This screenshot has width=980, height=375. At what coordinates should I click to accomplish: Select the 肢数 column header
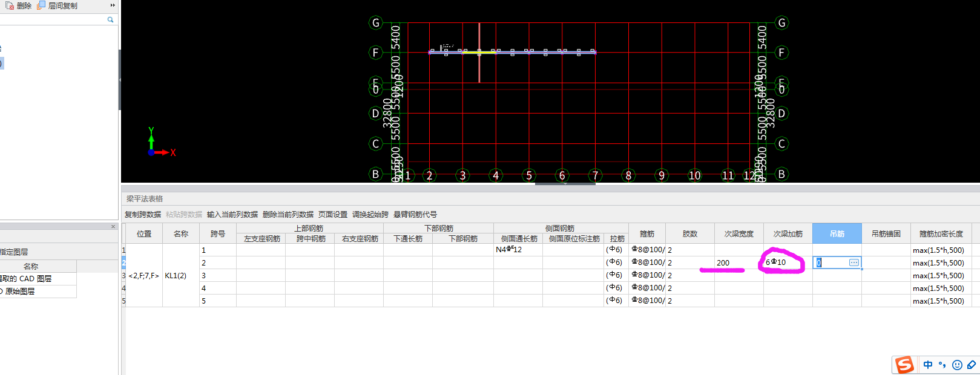click(x=690, y=233)
